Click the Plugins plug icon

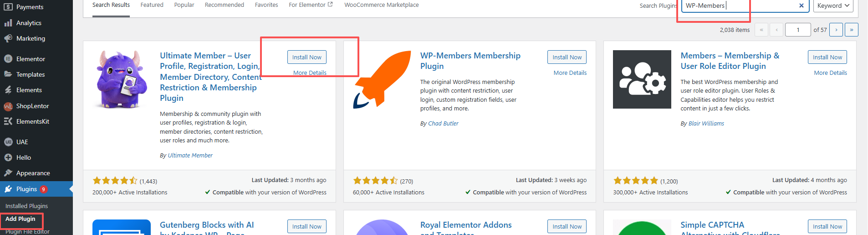(x=8, y=189)
